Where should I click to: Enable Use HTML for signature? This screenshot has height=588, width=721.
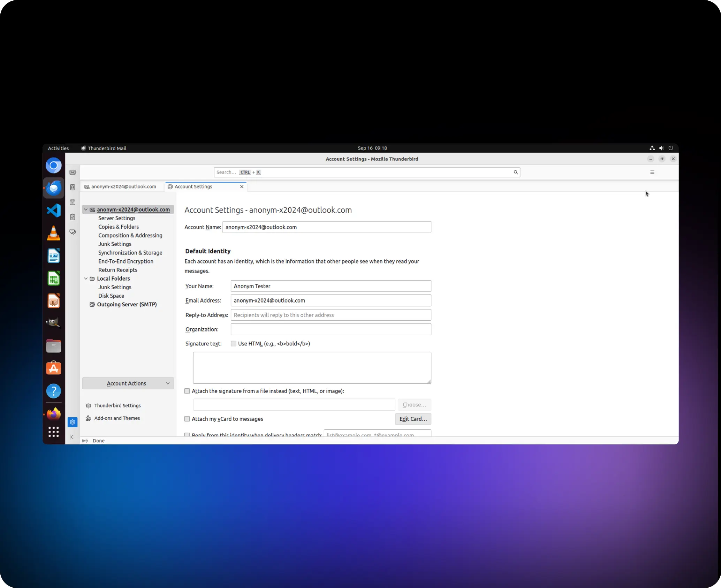tap(234, 344)
